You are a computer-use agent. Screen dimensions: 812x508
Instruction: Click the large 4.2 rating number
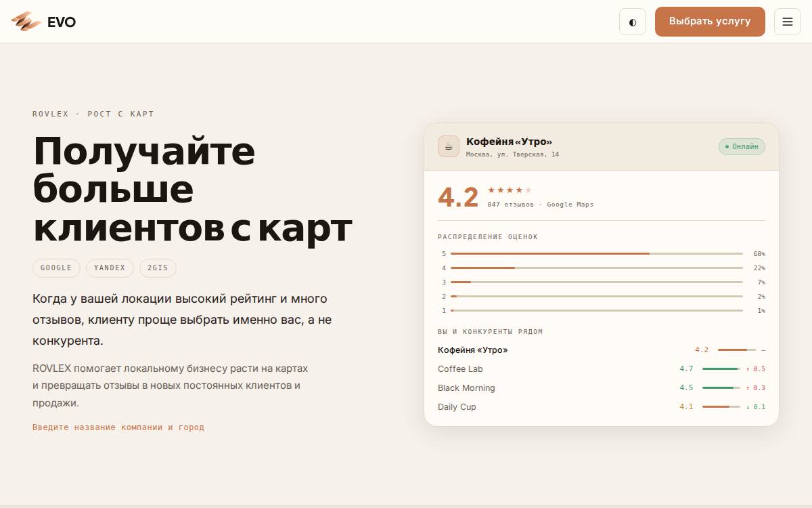coord(458,197)
